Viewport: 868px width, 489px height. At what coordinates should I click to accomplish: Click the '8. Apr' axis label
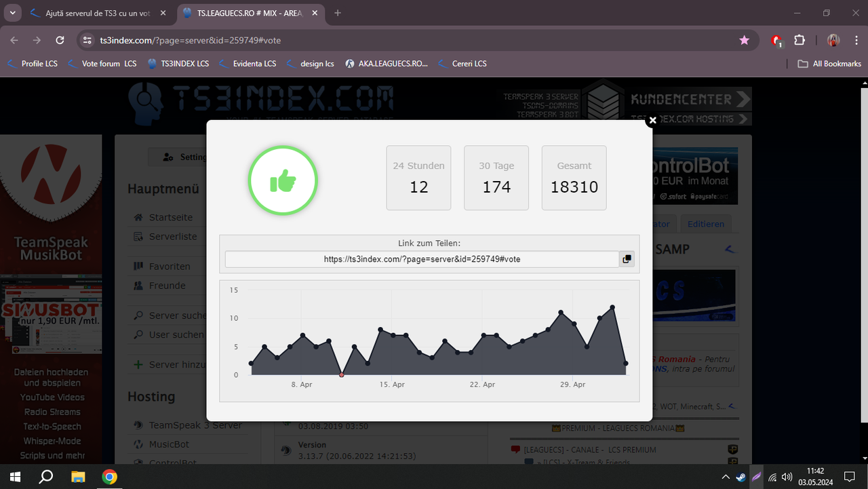pyautogui.click(x=302, y=385)
